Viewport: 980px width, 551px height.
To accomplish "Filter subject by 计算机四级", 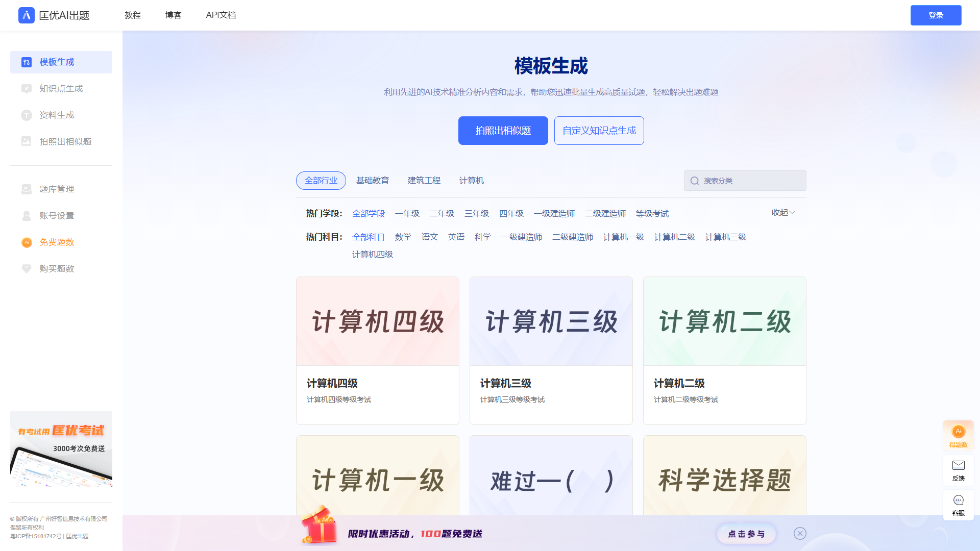I will point(373,255).
